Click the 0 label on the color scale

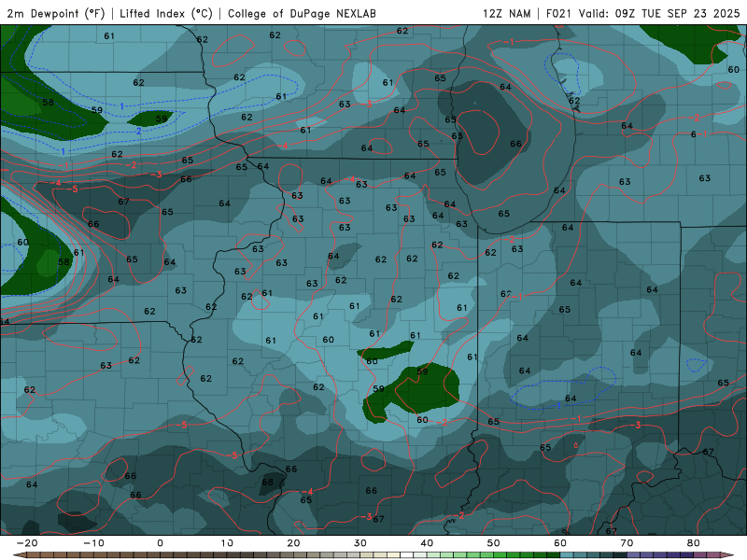pyautogui.click(x=160, y=543)
